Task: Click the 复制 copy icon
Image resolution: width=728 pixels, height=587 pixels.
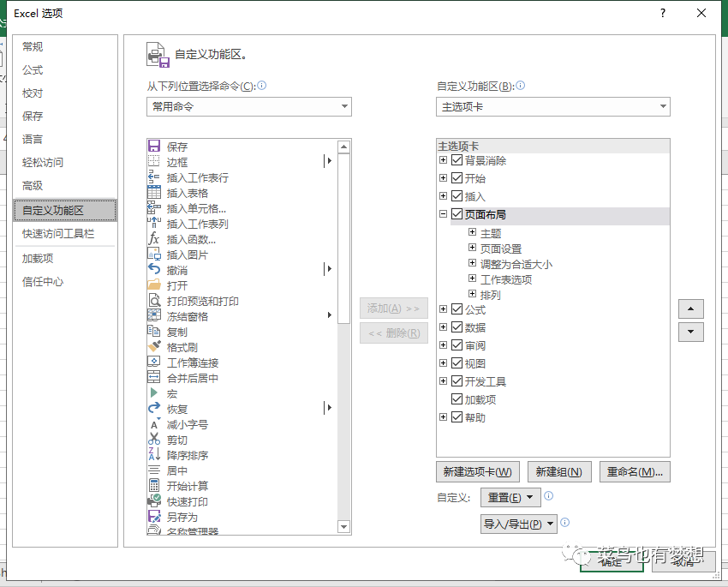Action: tap(154, 331)
